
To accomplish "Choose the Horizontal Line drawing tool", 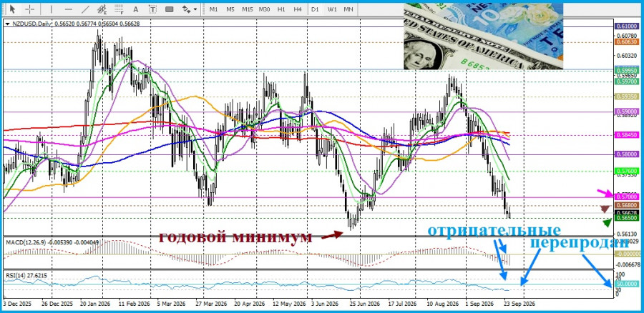I will (69, 9).
